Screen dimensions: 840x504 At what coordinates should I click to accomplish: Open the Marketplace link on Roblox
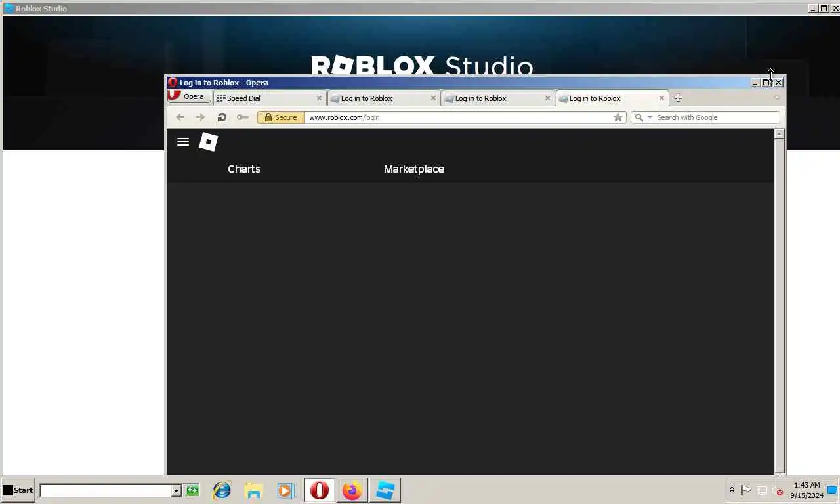(x=414, y=169)
